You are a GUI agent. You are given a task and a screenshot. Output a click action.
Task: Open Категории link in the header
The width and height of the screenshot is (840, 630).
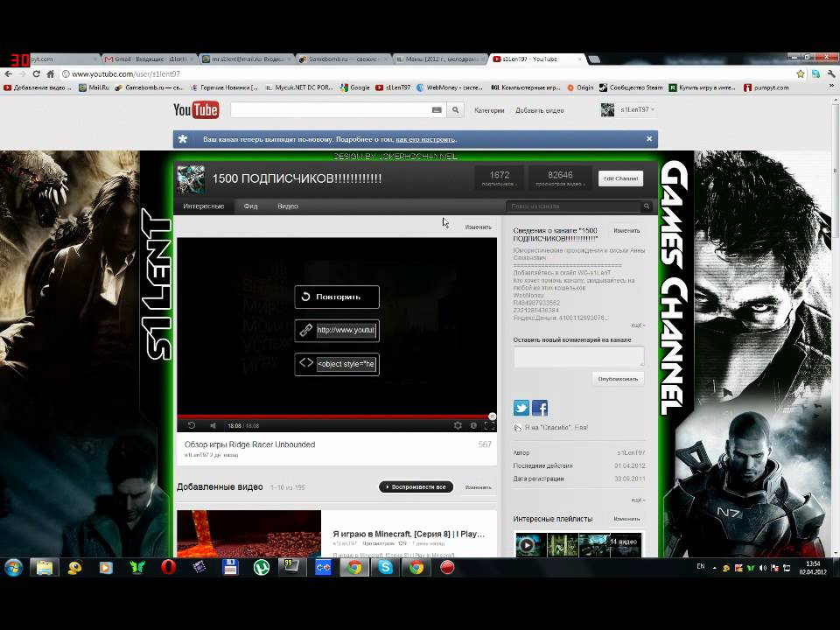(x=488, y=110)
